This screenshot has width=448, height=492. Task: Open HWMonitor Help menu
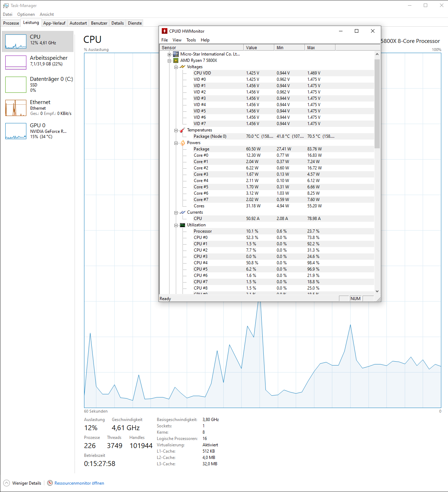(x=205, y=40)
